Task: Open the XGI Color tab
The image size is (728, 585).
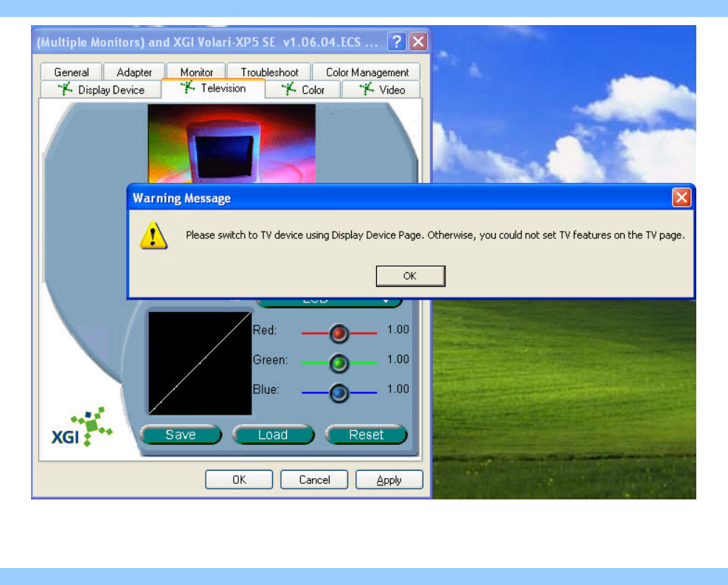Action: 303,89
